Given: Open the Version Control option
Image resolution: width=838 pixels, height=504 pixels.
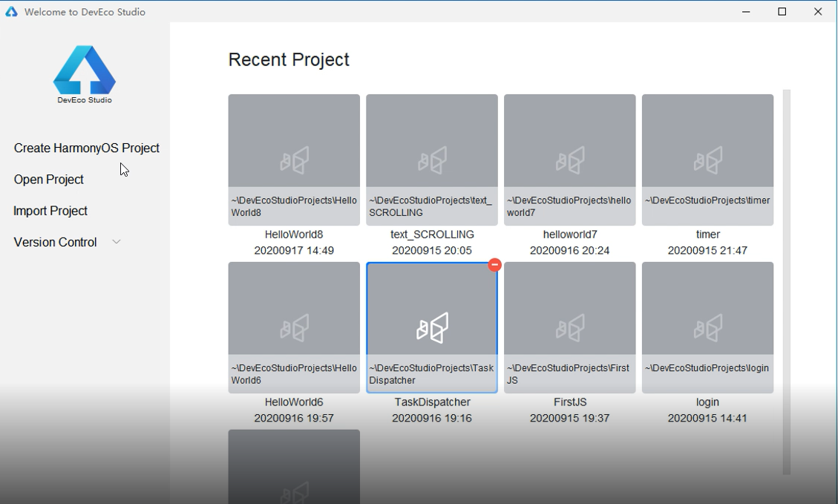Looking at the screenshot, I should tap(55, 242).
